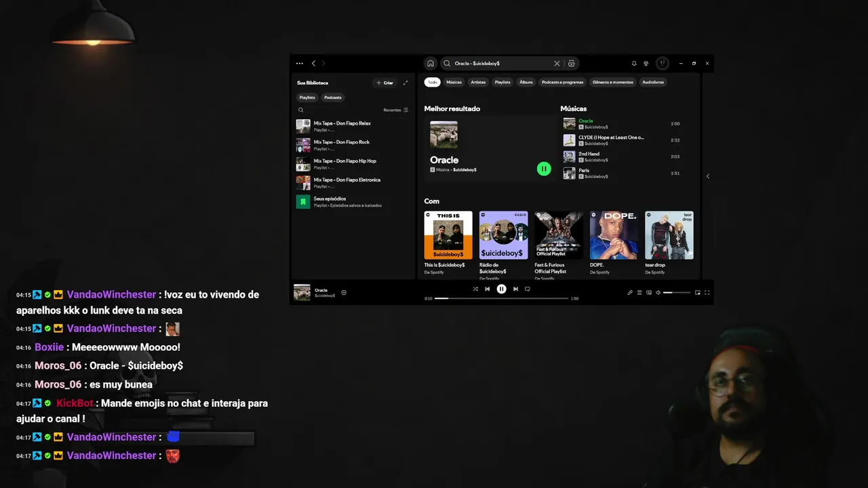Open the Don Fiapo Rock playlist cover

click(x=303, y=145)
